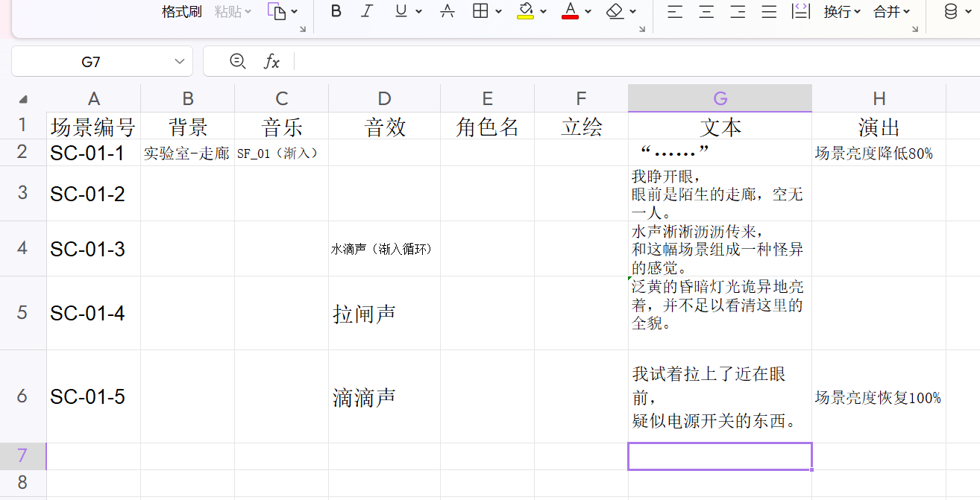Click the magnifier icon beside the formula bar

(239, 61)
